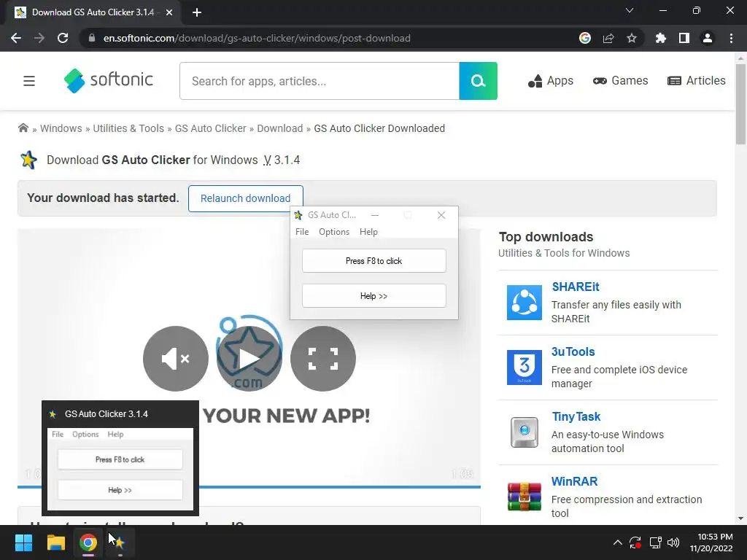Open the volume control in tray
Viewport: 747px width, 560px height.
point(673,542)
